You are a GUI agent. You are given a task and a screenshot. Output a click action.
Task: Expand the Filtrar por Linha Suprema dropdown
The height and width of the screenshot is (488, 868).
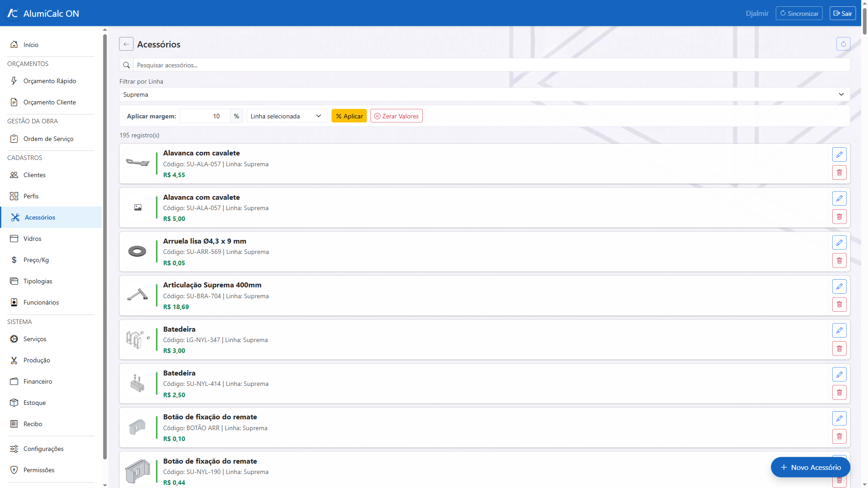485,94
